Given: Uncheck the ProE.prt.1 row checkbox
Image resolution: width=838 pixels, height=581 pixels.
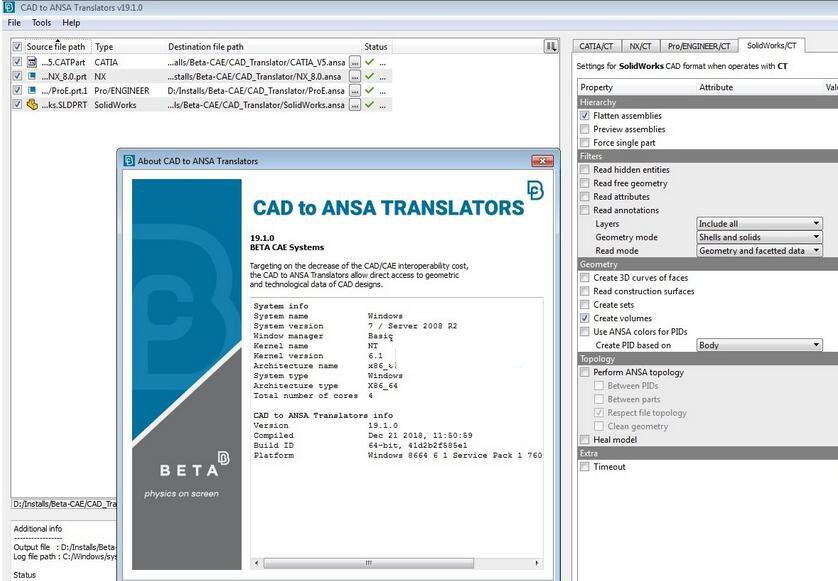Looking at the screenshot, I should click(x=17, y=90).
